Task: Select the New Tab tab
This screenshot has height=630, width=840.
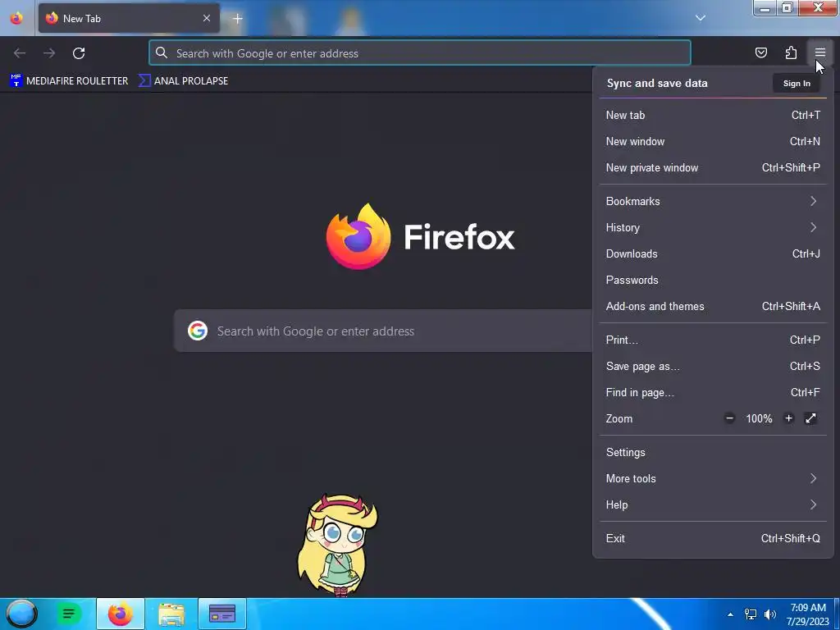Action: click(129, 18)
